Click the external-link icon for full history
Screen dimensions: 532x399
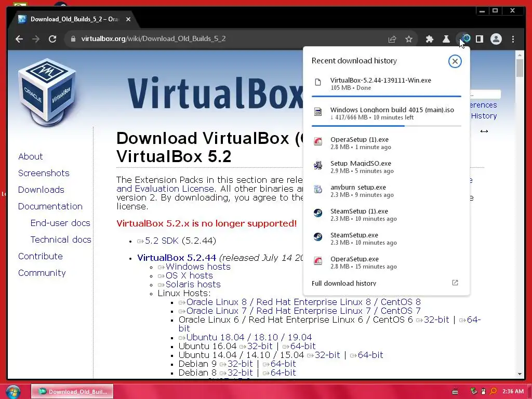click(x=455, y=283)
